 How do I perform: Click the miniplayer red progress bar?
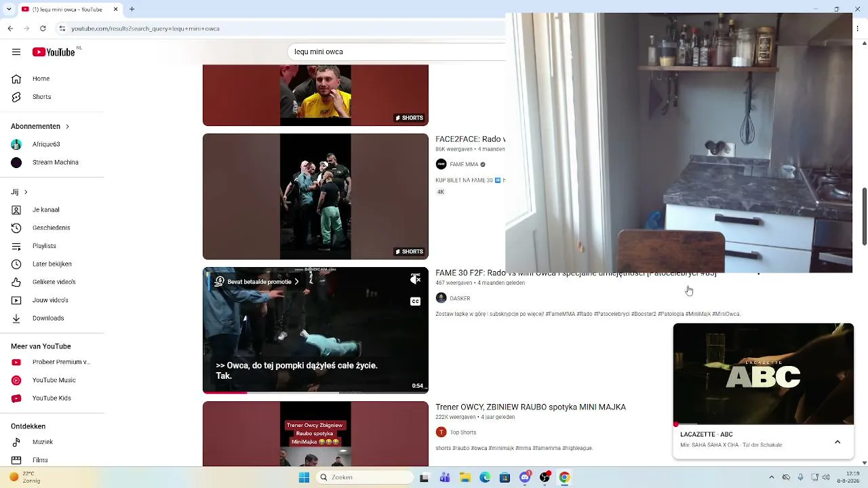[x=764, y=424]
